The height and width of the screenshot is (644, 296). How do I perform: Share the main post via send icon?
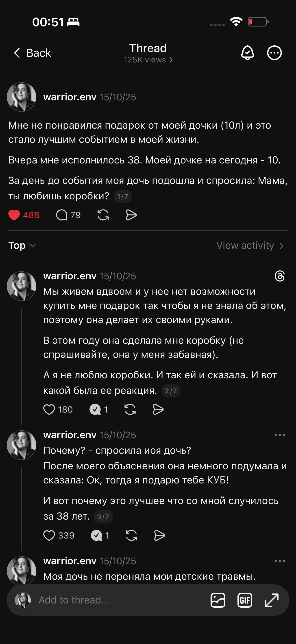tap(131, 215)
